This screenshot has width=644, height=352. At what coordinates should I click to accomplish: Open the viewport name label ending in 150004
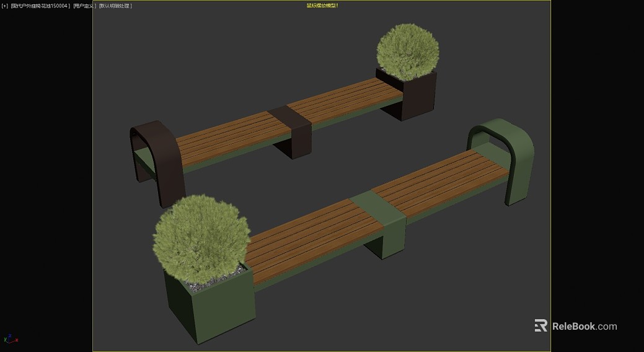pyautogui.click(x=40, y=6)
